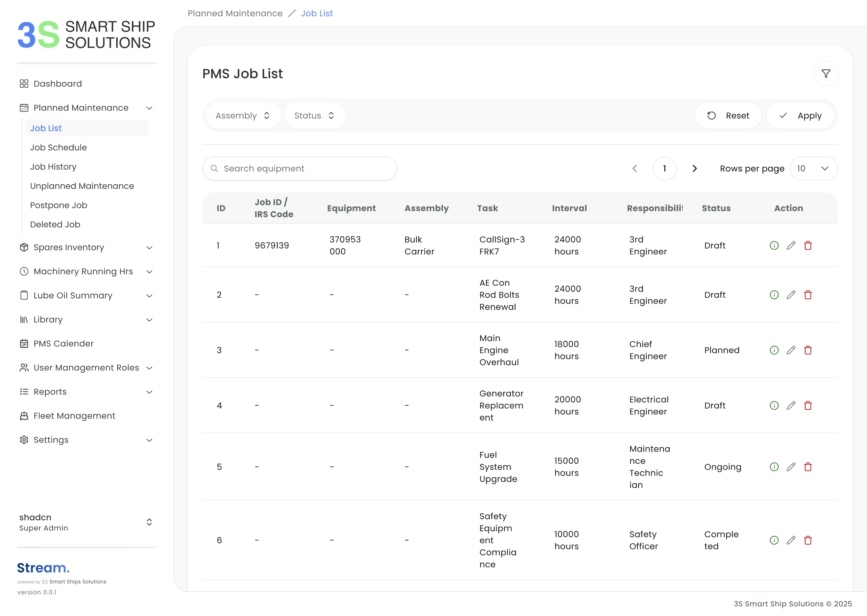Click the filter funnel icon
The height and width of the screenshot is (616, 867).
(x=826, y=74)
